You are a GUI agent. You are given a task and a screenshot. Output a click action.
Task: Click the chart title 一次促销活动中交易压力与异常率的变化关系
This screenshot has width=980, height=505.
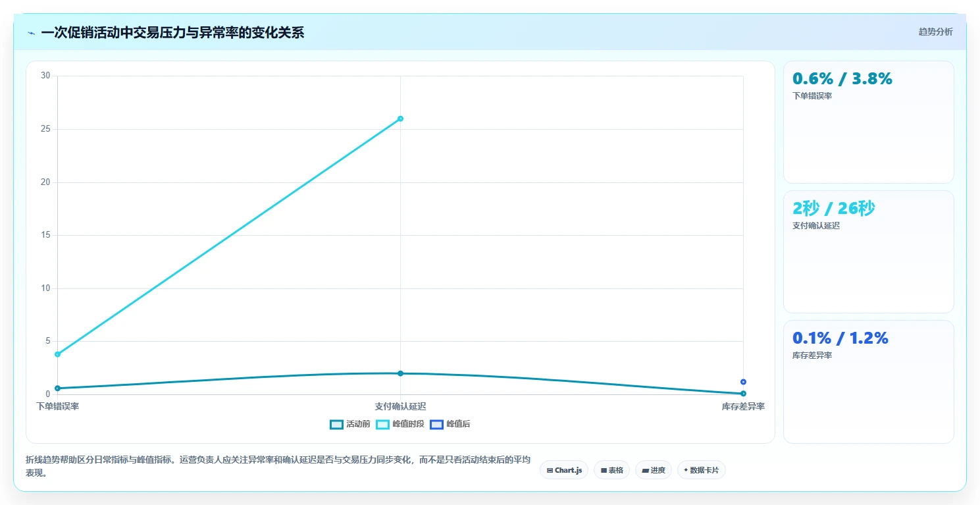coord(172,32)
